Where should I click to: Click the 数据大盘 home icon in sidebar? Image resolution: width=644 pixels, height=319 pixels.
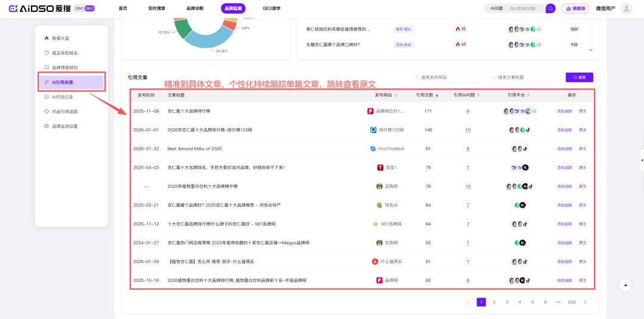pyautogui.click(x=47, y=38)
